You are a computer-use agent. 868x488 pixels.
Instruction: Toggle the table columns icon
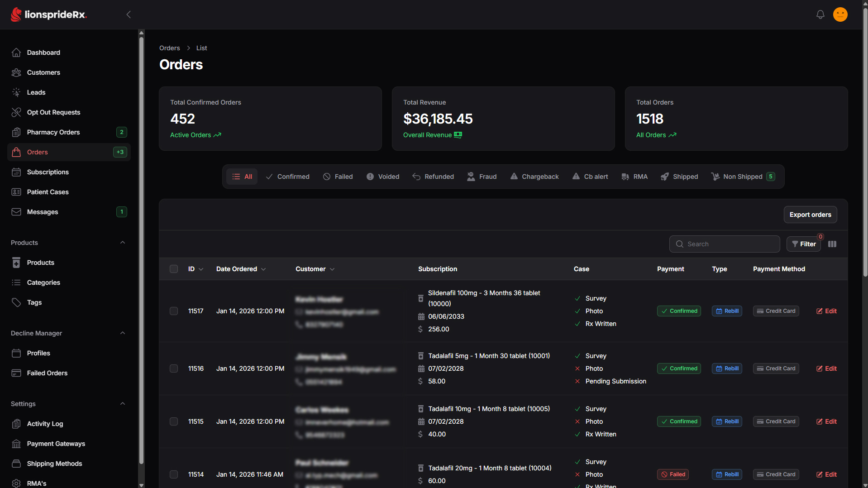[x=832, y=244]
